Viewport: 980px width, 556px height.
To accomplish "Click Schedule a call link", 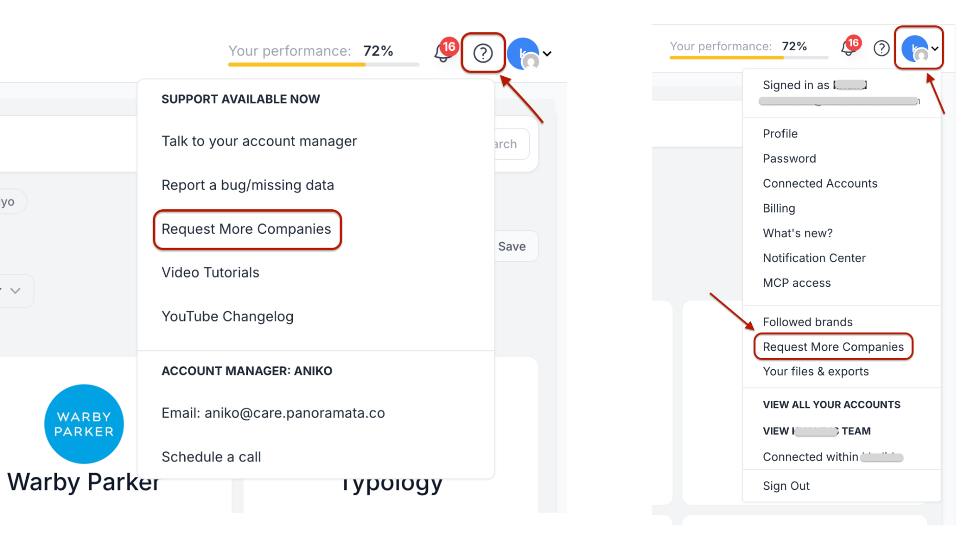I will tap(211, 457).
